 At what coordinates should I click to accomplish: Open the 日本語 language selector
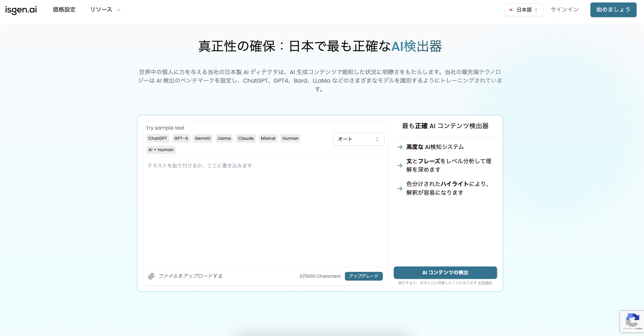(524, 10)
